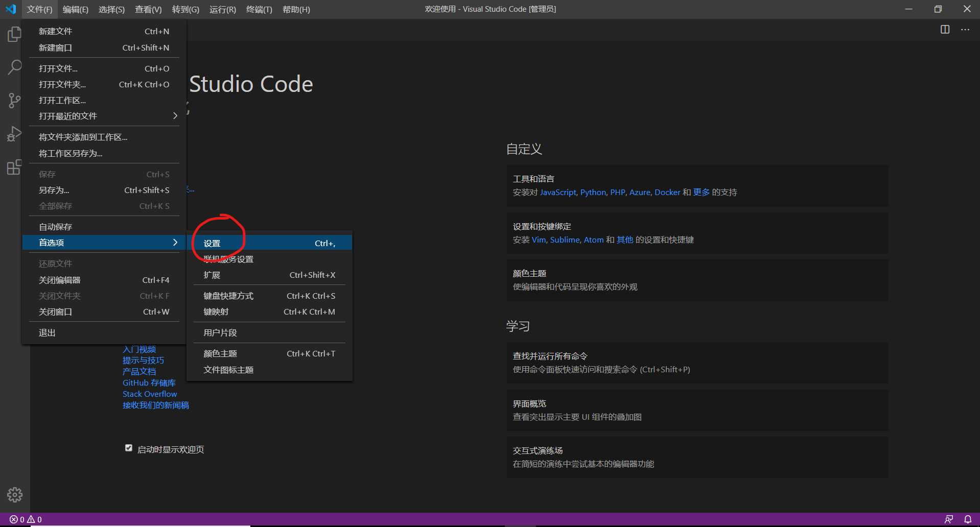This screenshot has height=527, width=980.
Task: Expand the 首选项 submenu
Action: (104, 243)
